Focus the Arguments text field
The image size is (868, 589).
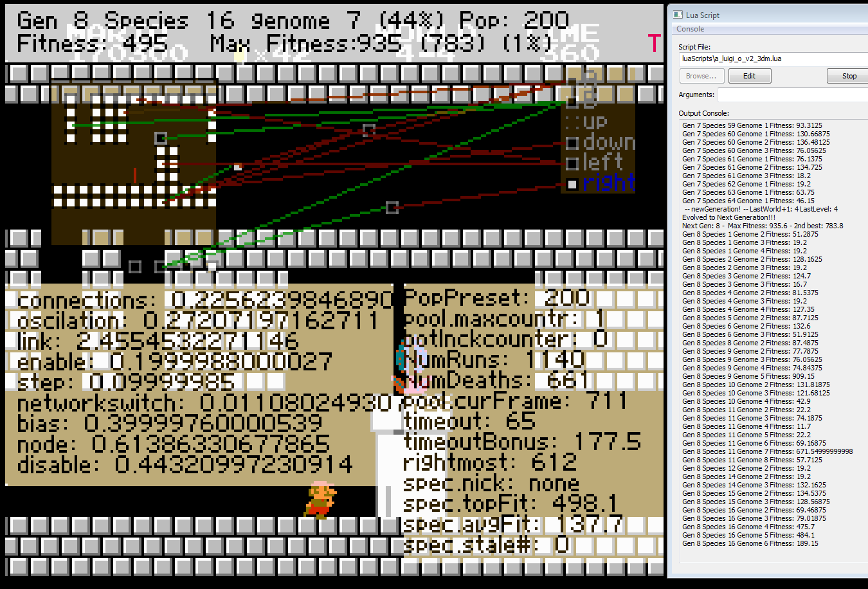[791, 95]
